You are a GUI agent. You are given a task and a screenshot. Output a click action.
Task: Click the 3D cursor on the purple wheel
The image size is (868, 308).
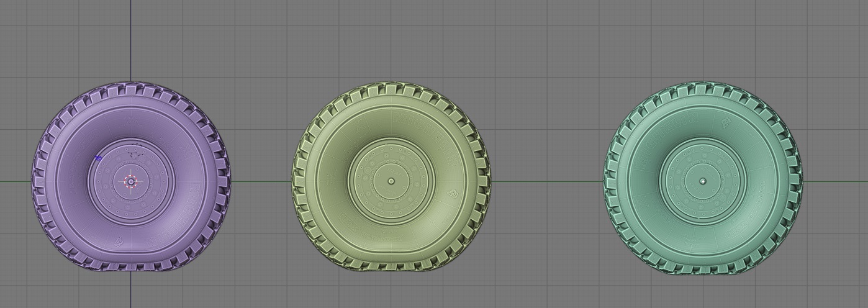coord(130,181)
